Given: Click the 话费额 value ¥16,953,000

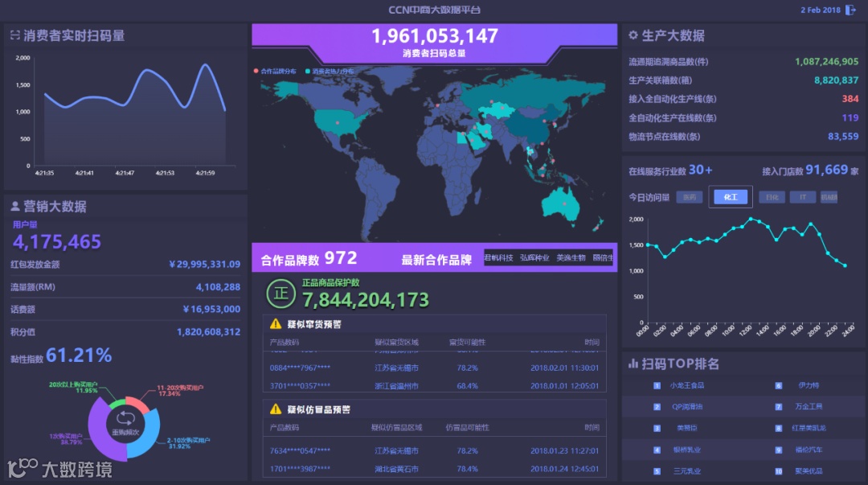Looking at the screenshot, I should [211, 310].
